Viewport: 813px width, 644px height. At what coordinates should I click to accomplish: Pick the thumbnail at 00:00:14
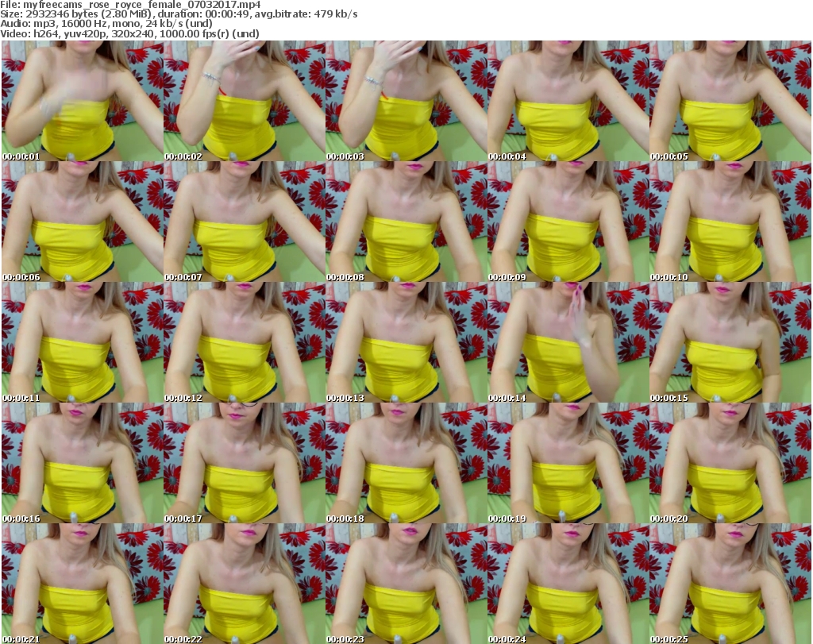pos(568,343)
